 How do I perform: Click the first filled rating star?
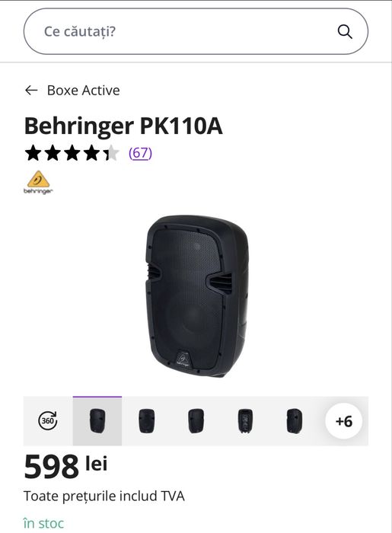[33, 153]
